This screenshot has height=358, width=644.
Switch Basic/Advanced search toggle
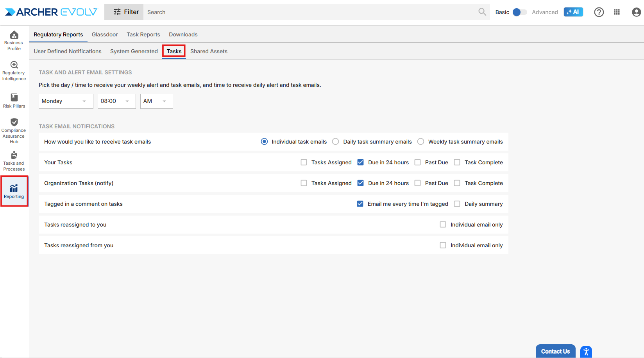tap(519, 12)
